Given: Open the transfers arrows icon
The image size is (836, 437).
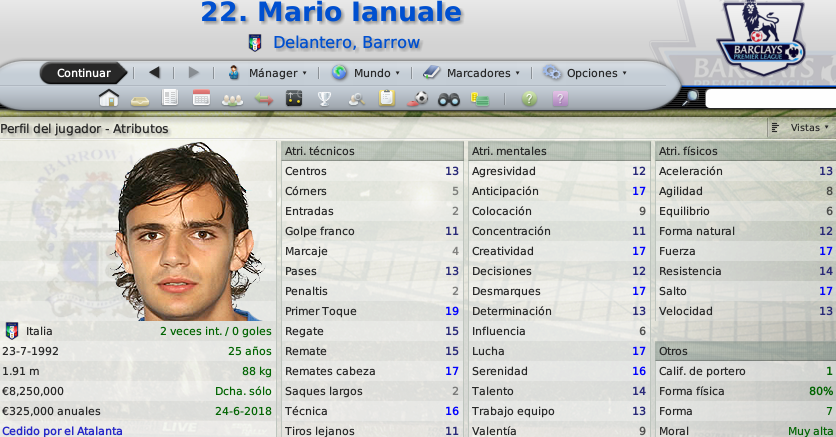Looking at the screenshot, I should click(x=263, y=100).
